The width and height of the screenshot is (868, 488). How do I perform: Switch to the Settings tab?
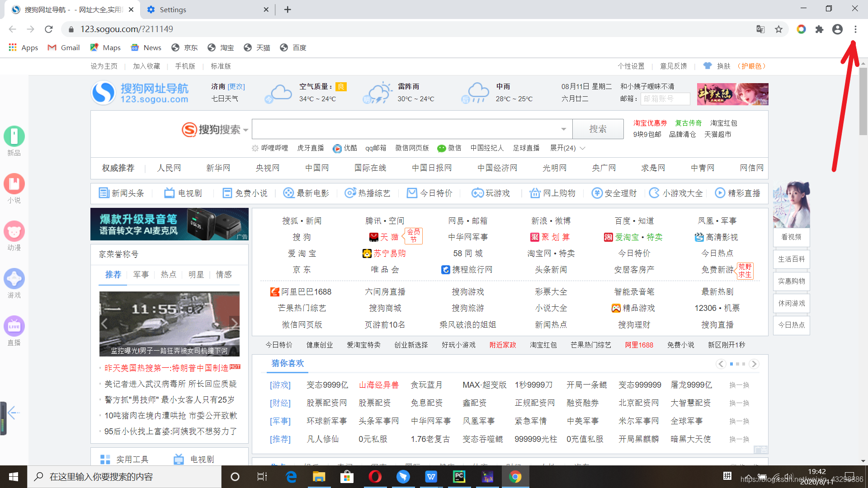tap(208, 9)
